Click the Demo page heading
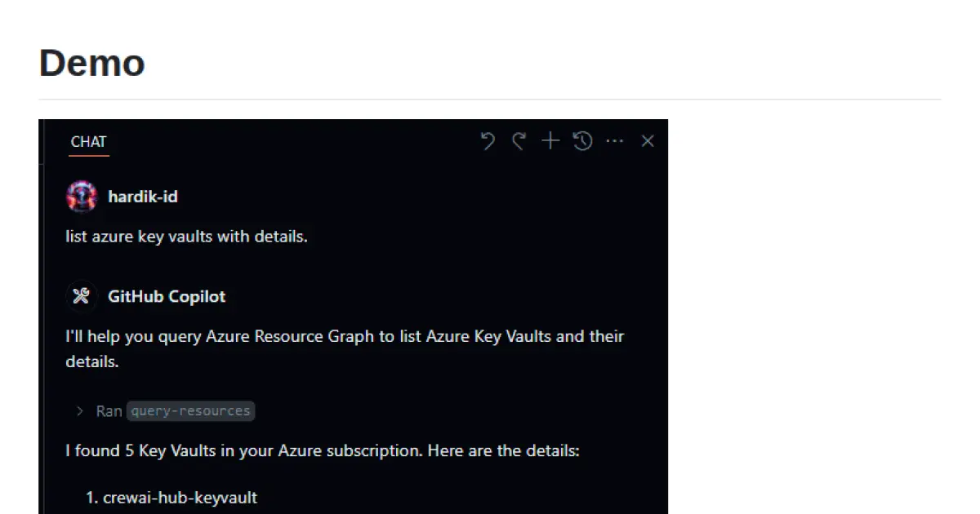The width and height of the screenshot is (980, 514). (91, 63)
